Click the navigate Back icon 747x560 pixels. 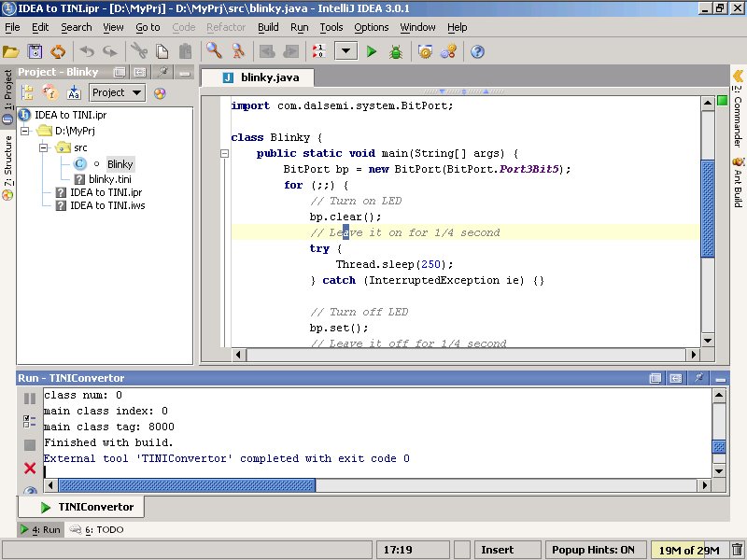267,51
